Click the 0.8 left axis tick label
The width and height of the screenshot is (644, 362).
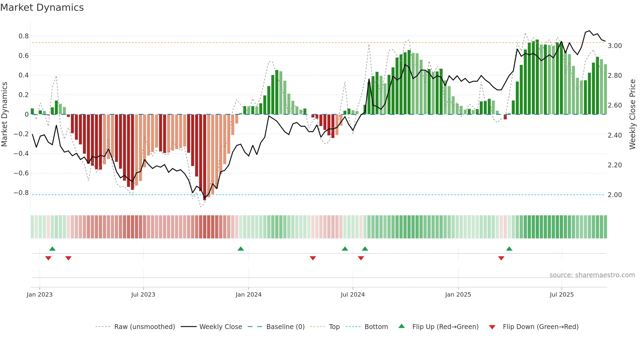24,36
